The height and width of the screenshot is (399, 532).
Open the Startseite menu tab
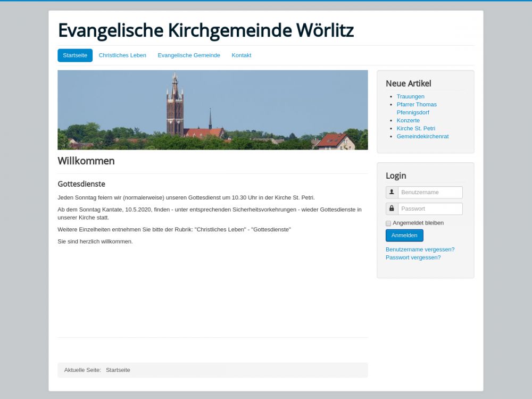pos(75,55)
